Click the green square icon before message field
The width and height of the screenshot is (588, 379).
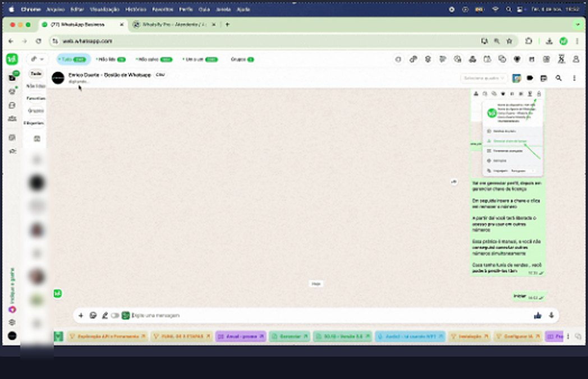tap(126, 315)
